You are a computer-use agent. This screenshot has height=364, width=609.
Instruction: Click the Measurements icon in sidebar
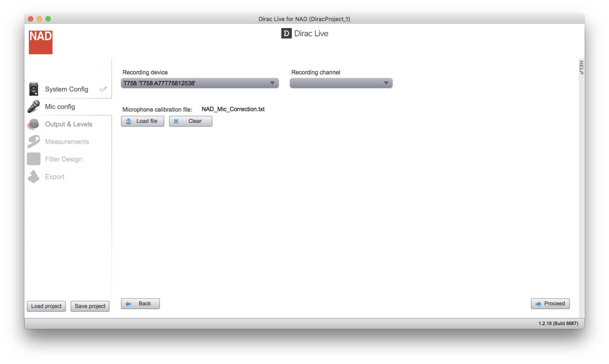point(35,142)
